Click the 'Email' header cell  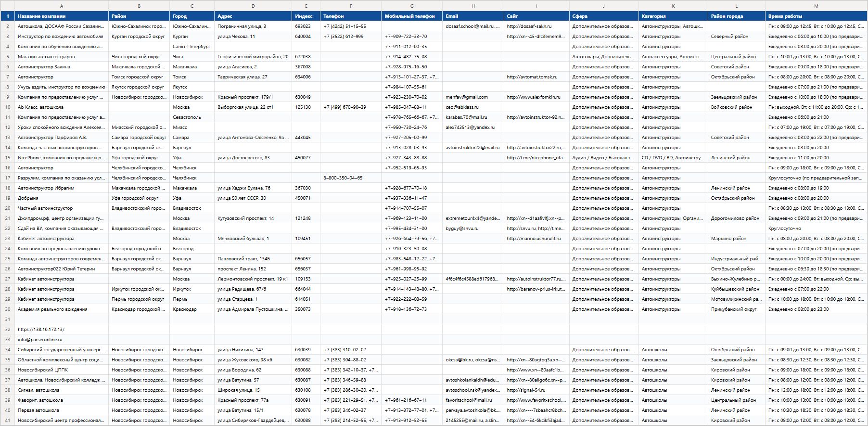473,16
